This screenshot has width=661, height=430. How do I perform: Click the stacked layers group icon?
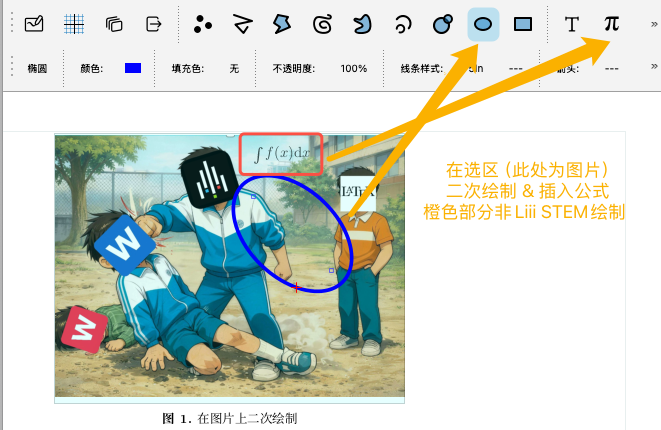[x=114, y=24]
